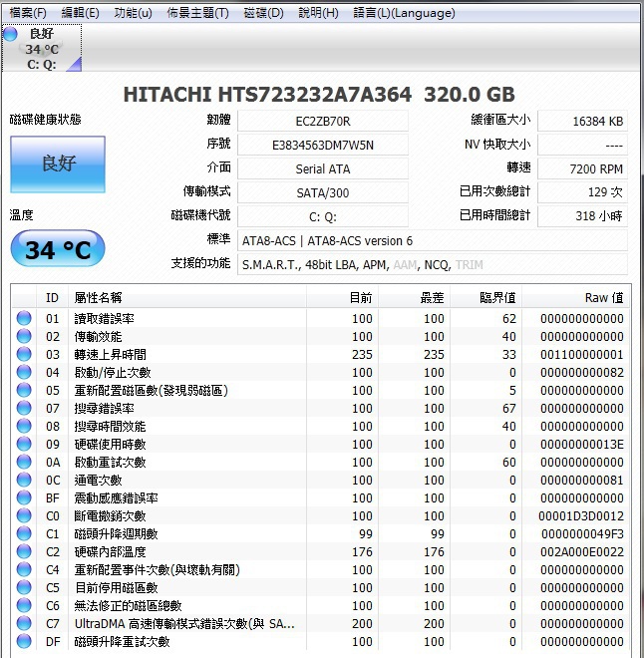Click the standard field ATA8-ACS version 6

[433, 240]
